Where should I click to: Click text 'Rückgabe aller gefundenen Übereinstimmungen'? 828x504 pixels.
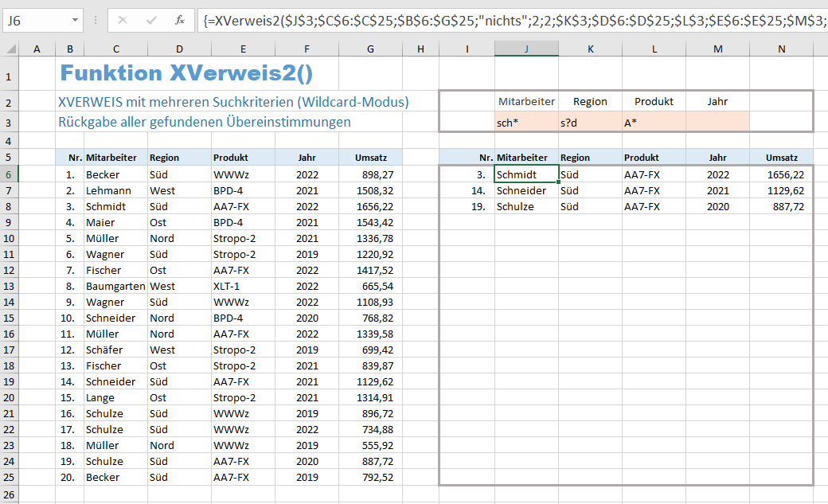click(x=205, y=122)
